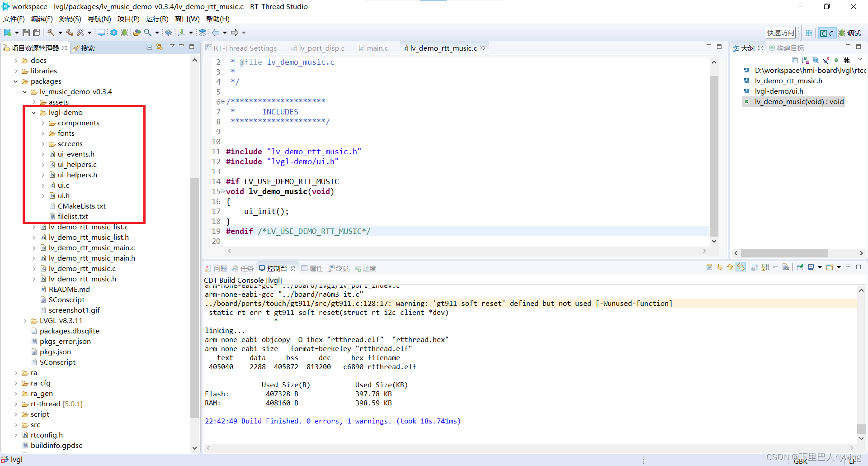
Task: Toggle alphabetical sort in the outline
Action: tap(805, 60)
